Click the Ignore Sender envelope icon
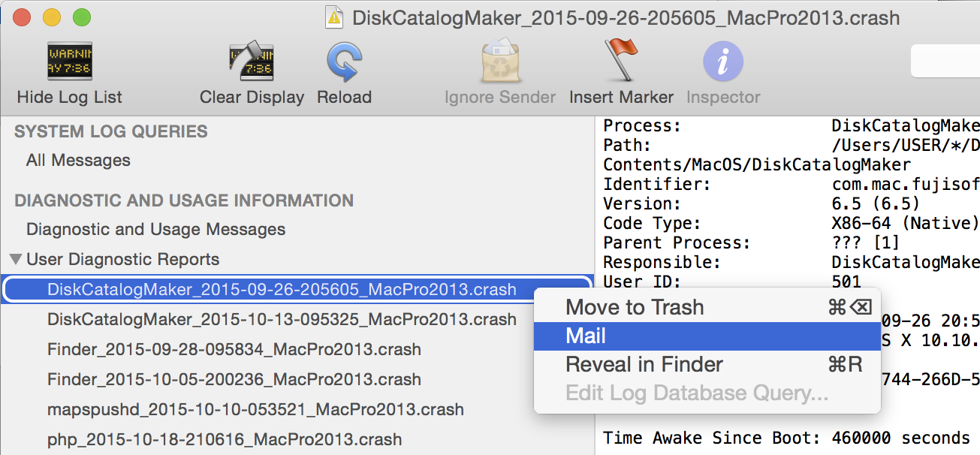The height and width of the screenshot is (455, 980). tap(500, 62)
